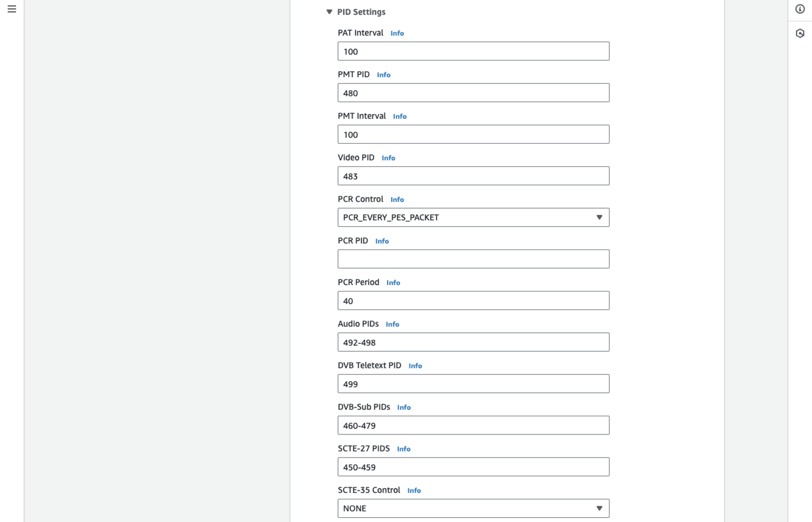This screenshot has height=522, width=812.
Task: Open the SCTE-35 Control dropdown
Action: [x=473, y=508]
